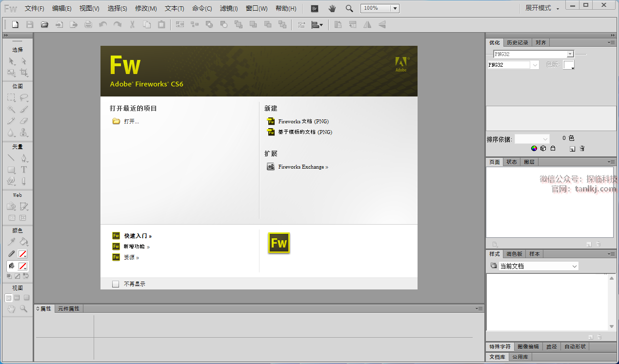Click the stroke color swatch

point(22,254)
